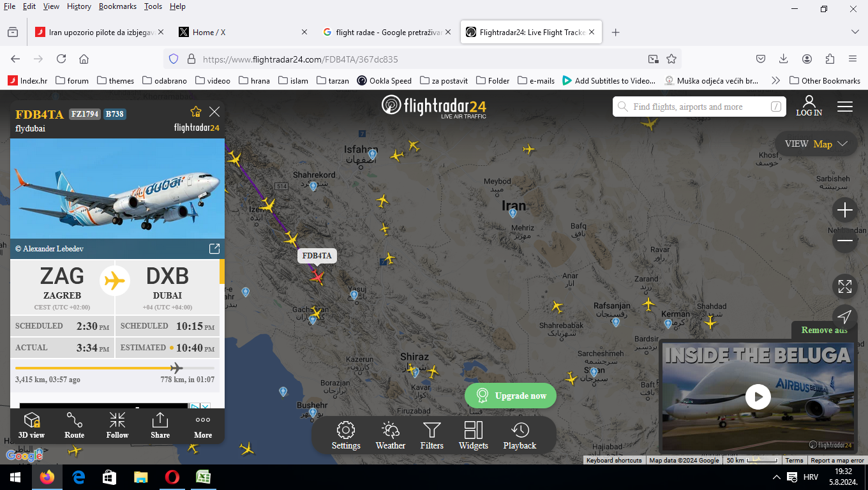Select the red FDB4TA aircraft on map
This screenshot has width=868, height=490.
[x=317, y=276]
